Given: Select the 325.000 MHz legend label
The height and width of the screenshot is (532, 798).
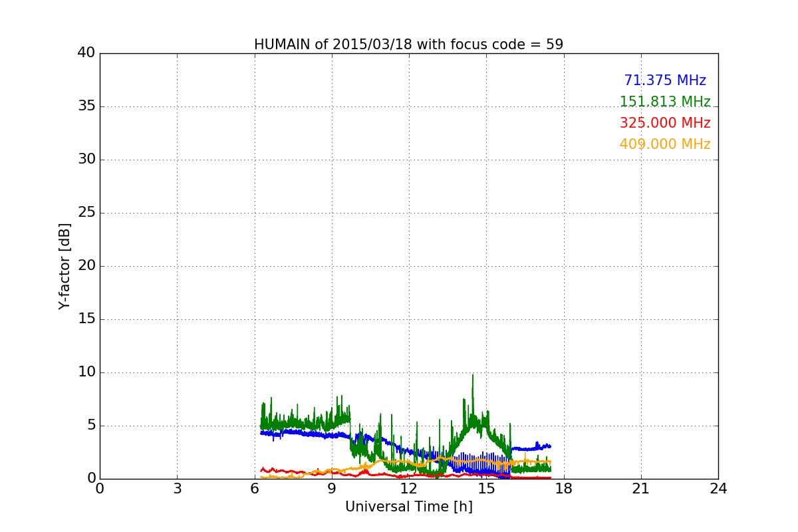Looking at the screenshot, I should 665,123.
